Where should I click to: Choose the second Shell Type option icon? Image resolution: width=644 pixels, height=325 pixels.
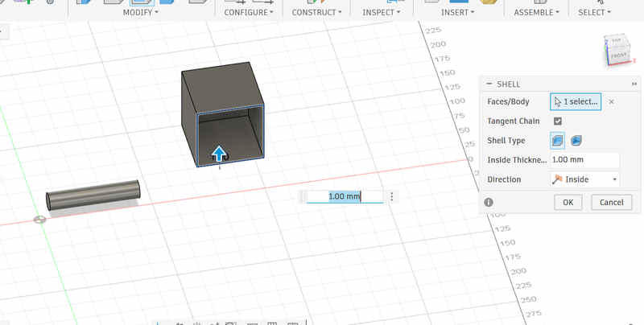click(x=576, y=141)
